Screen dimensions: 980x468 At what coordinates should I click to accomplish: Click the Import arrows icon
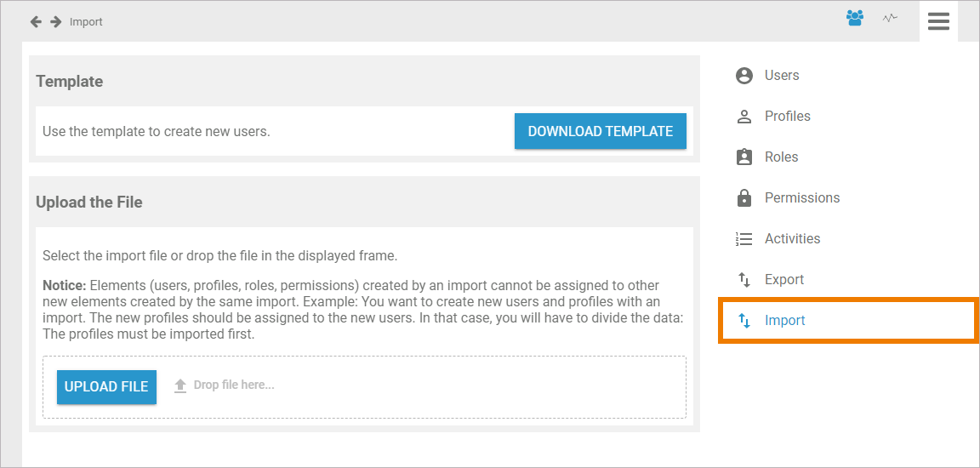click(744, 321)
